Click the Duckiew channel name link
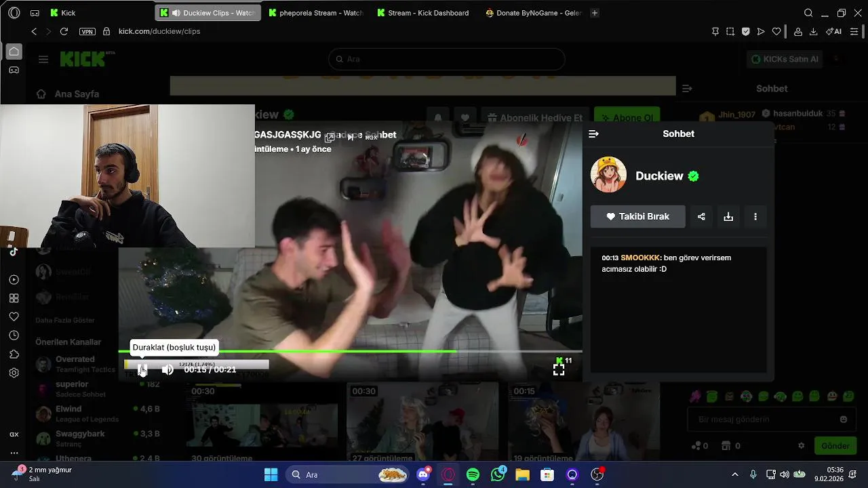Image resolution: width=868 pixels, height=488 pixels. point(659,176)
